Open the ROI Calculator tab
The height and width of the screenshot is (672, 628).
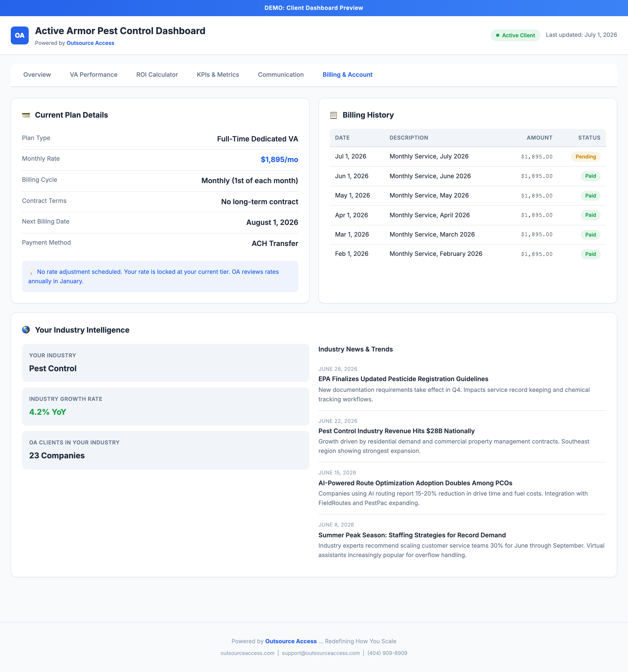click(x=157, y=75)
